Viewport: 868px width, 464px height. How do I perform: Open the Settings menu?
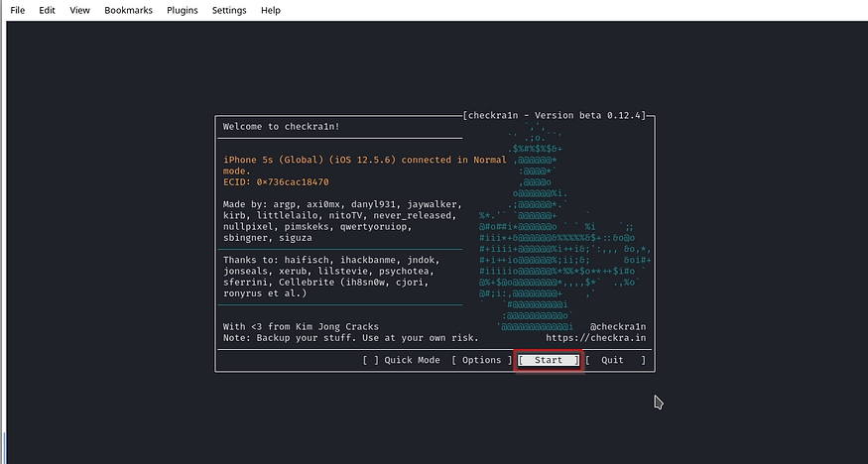229,10
